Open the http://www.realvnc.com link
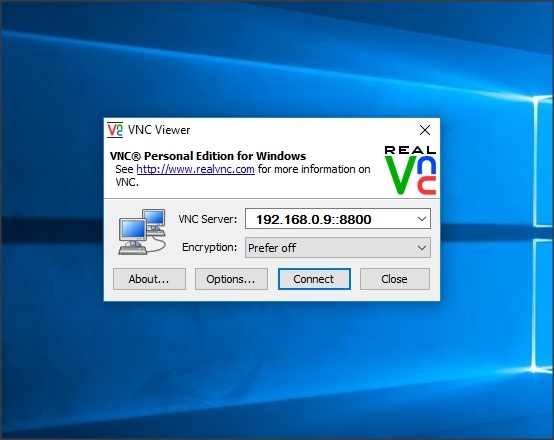 195,169
